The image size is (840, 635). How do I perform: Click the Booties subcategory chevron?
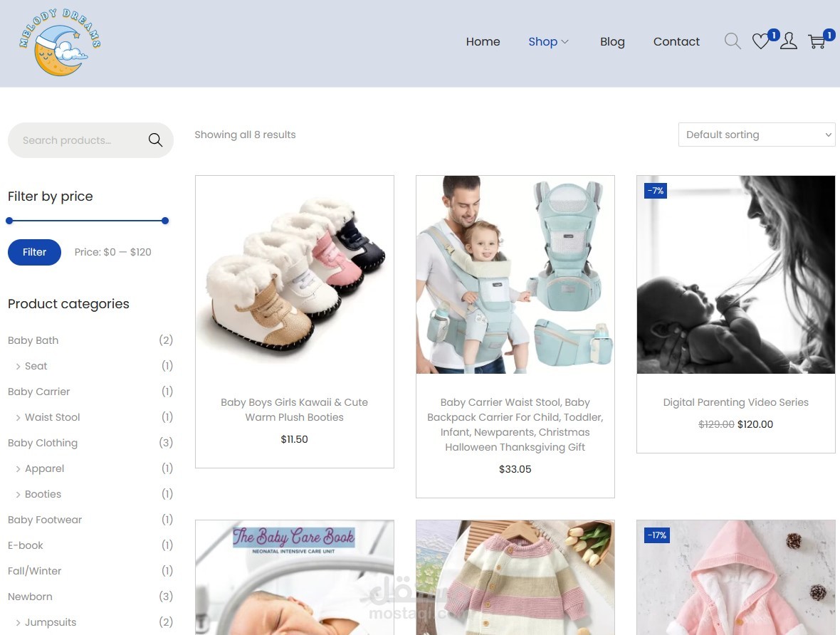coord(19,495)
